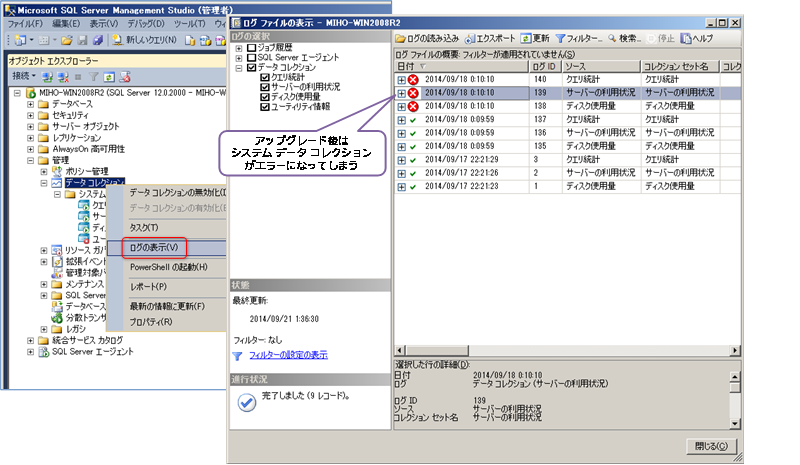Expand the セキュリティ folder in Object Explorer

[x=31, y=115]
